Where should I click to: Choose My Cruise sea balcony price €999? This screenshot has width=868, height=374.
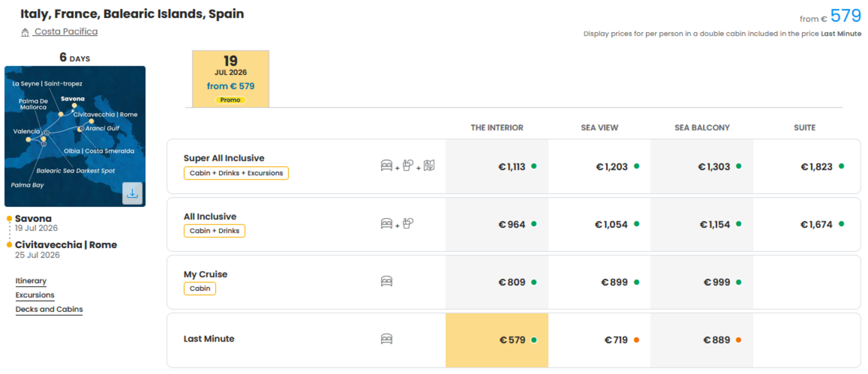702,282
